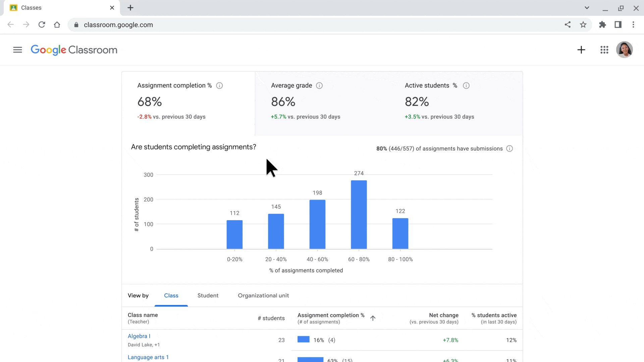The height and width of the screenshot is (362, 644).
Task: Click the add new class plus icon
Action: [x=581, y=50]
